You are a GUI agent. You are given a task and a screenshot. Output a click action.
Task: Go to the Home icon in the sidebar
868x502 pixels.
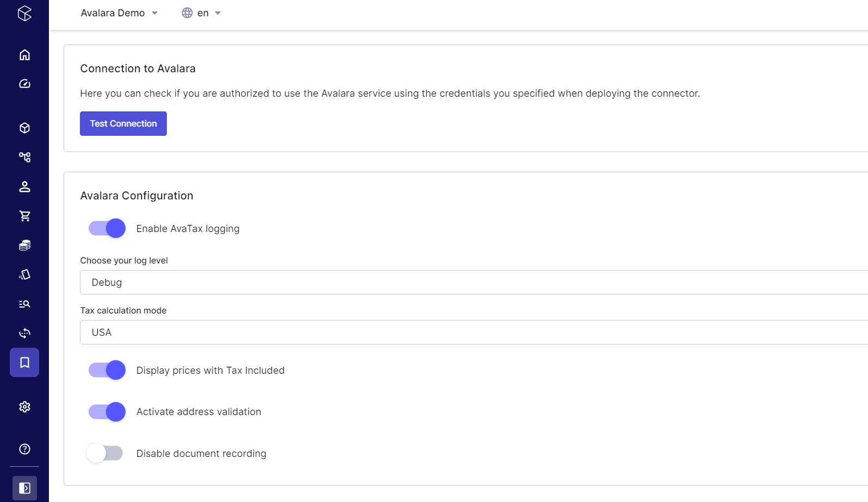coord(24,55)
